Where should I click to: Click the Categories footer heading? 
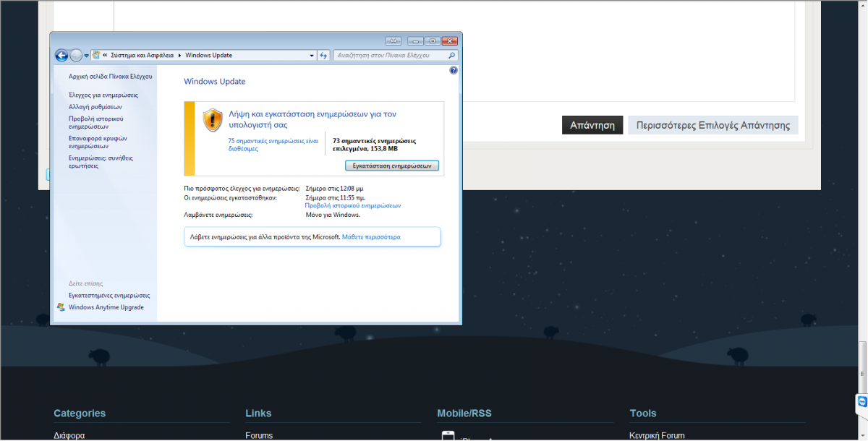80,414
